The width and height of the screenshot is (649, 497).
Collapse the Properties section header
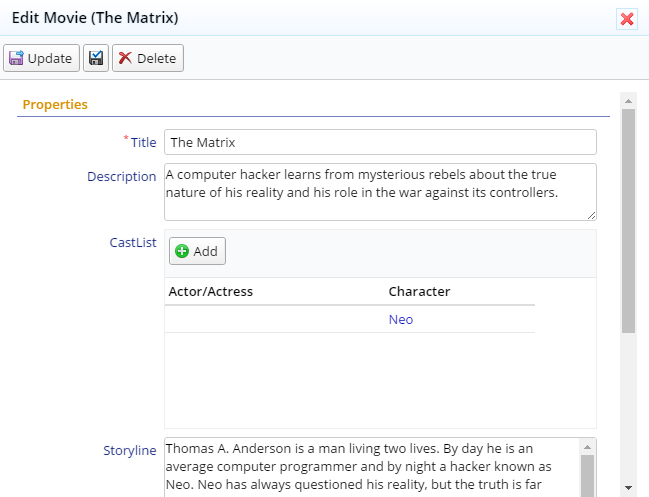click(55, 104)
